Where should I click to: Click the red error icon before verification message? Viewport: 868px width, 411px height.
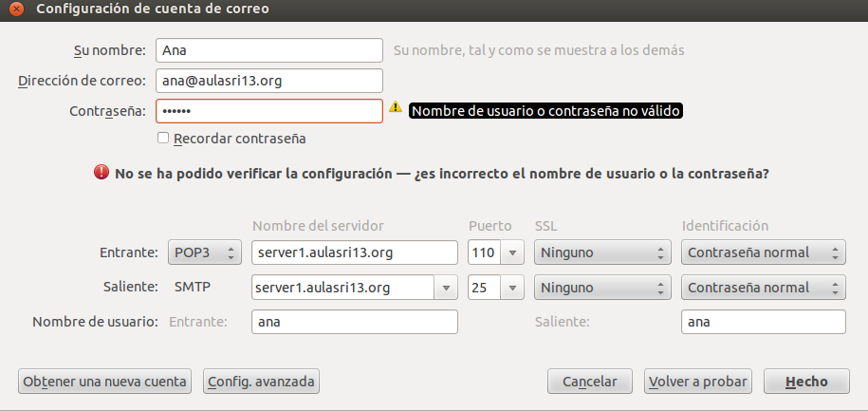coord(102,172)
